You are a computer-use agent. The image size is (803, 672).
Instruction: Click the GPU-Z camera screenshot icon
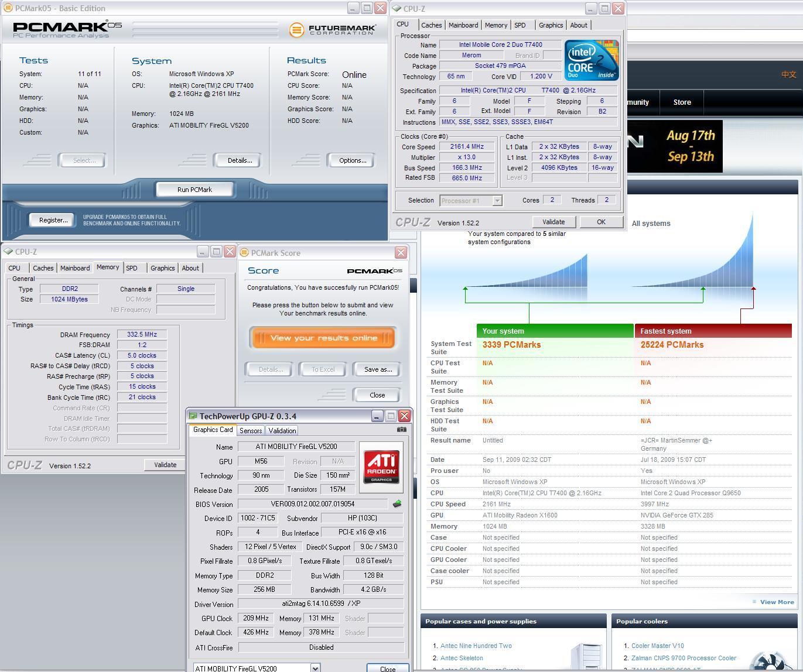click(401, 430)
